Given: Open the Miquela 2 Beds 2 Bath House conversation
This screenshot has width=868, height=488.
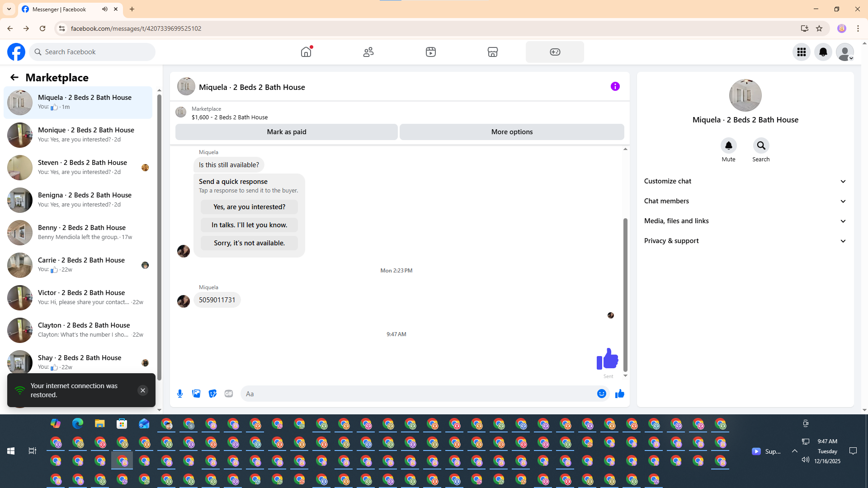Looking at the screenshot, I should (x=78, y=103).
